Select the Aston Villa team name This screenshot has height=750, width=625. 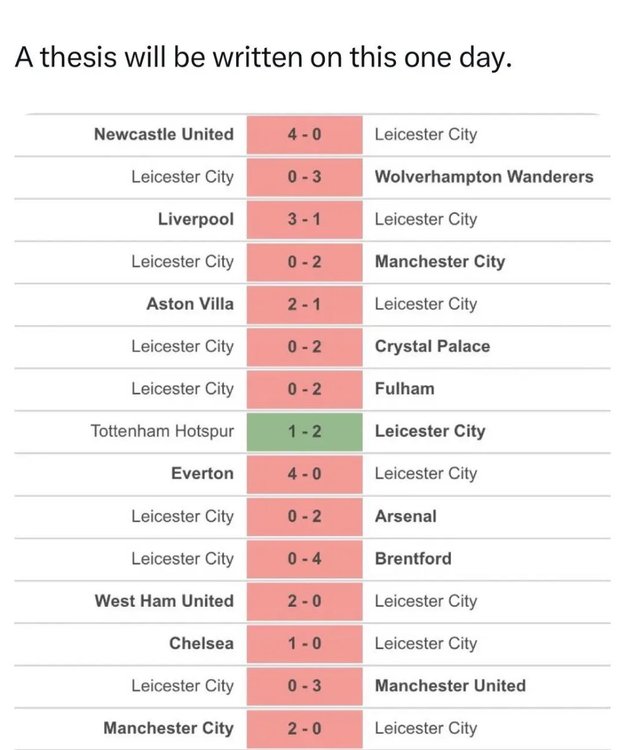(190, 304)
